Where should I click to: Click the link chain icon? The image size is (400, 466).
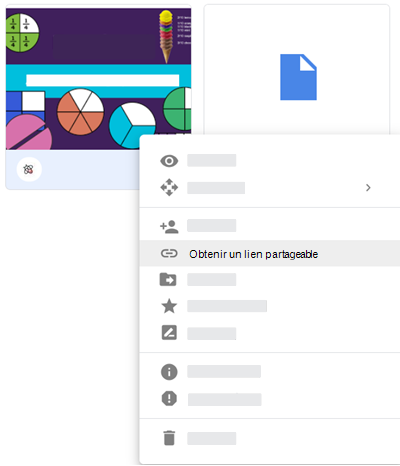click(x=169, y=254)
